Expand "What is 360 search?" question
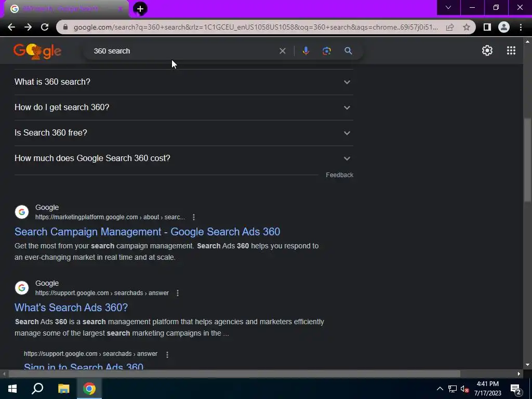The width and height of the screenshot is (532, 399). pyautogui.click(x=184, y=82)
